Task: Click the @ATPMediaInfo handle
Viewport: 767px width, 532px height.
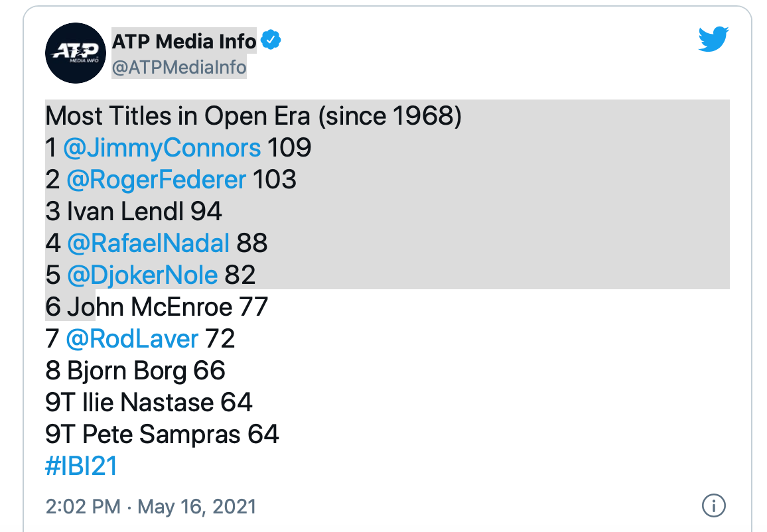Action: [x=179, y=67]
